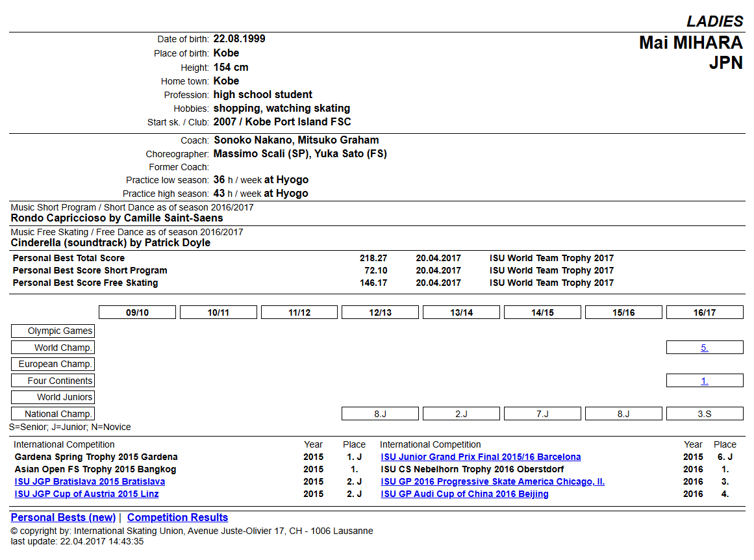This screenshot has height=560, width=754.
Task: Click personal best total score 218.27
Action: pyautogui.click(x=373, y=259)
